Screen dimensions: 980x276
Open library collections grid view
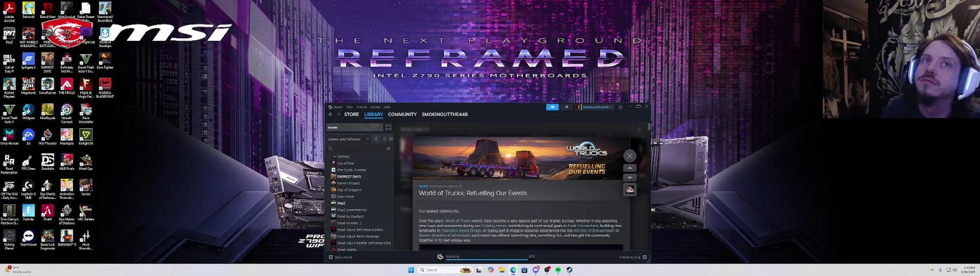pyautogui.click(x=388, y=127)
